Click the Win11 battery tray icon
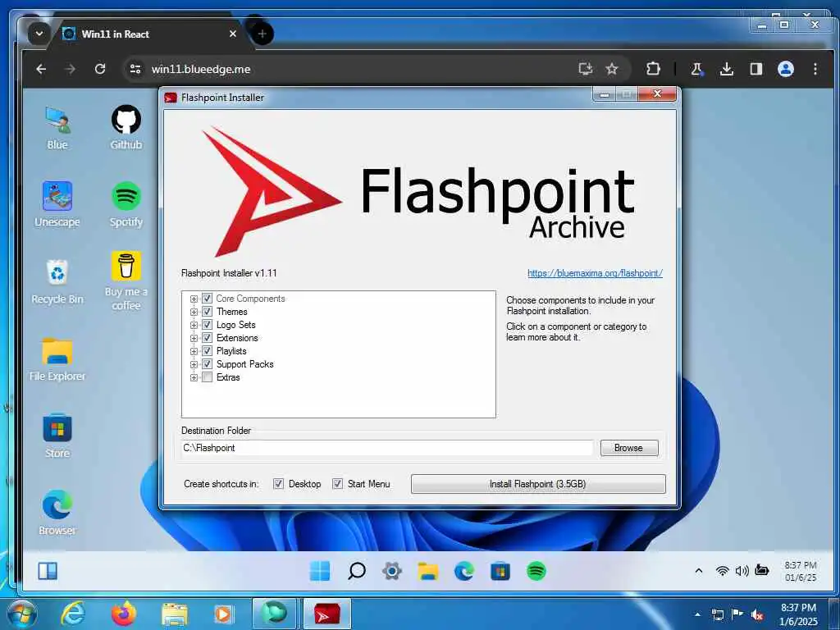This screenshot has width=840, height=630. pyautogui.click(x=762, y=571)
